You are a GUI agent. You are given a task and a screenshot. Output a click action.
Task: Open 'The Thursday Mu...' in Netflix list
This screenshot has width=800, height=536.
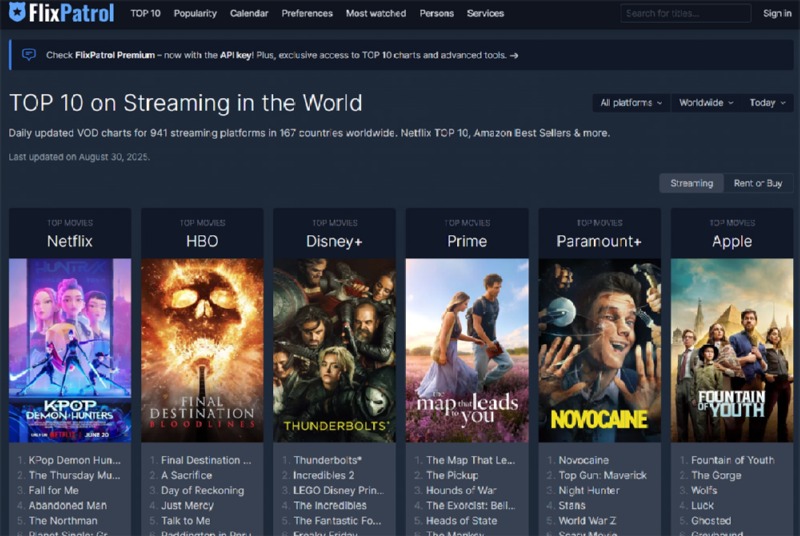(x=74, y=475)
